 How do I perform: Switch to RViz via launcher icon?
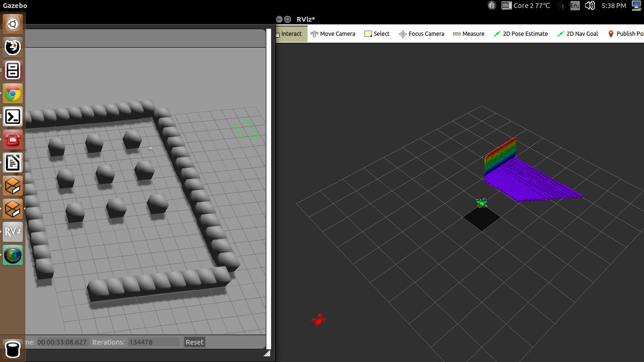click(13, 232)
